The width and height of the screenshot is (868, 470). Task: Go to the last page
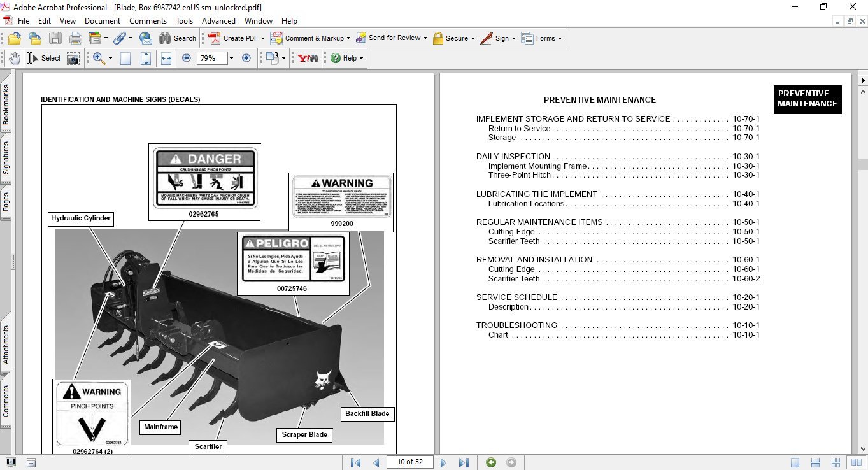click(464, 462)
